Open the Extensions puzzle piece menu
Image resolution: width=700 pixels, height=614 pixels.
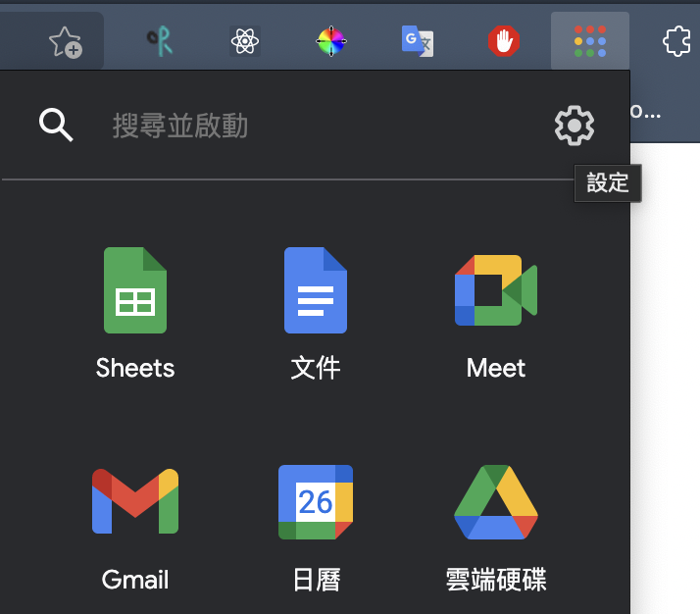click(676, 41)
